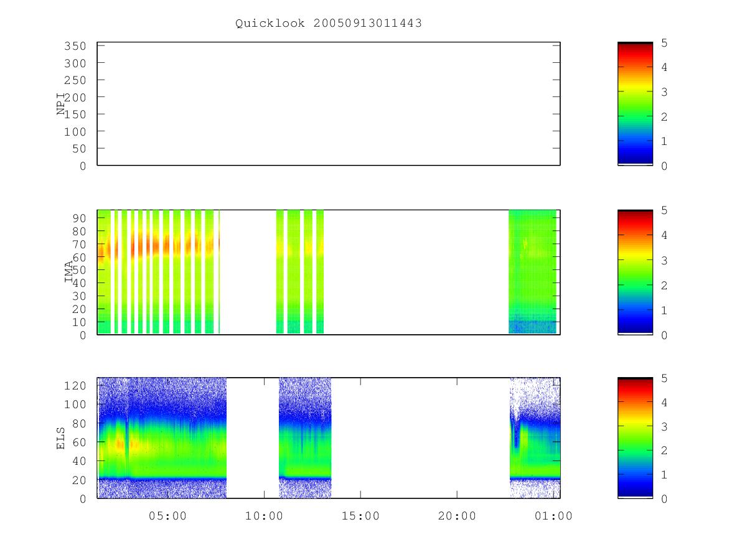Click the 120 tick on ELS axis

74,385
